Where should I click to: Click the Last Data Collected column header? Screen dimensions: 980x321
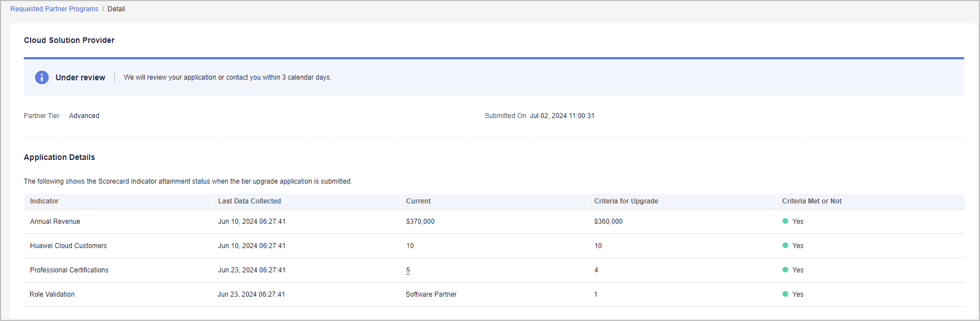coord(250,201)
